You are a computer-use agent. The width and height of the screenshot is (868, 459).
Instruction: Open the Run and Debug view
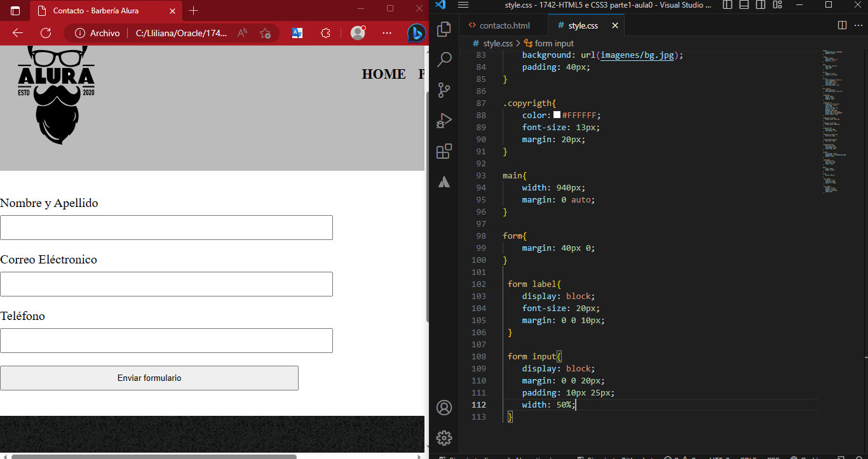pos(444,121)
